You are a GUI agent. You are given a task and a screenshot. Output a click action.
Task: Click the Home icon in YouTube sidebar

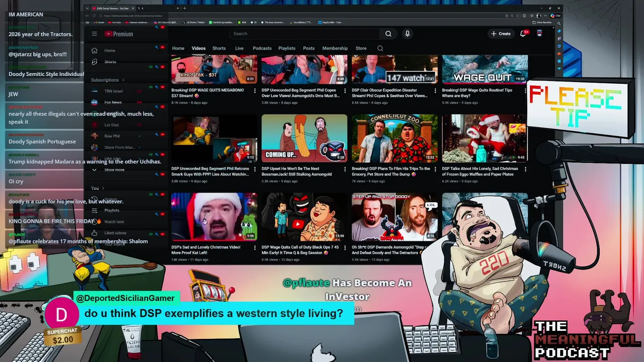click(x=94, y=50)
